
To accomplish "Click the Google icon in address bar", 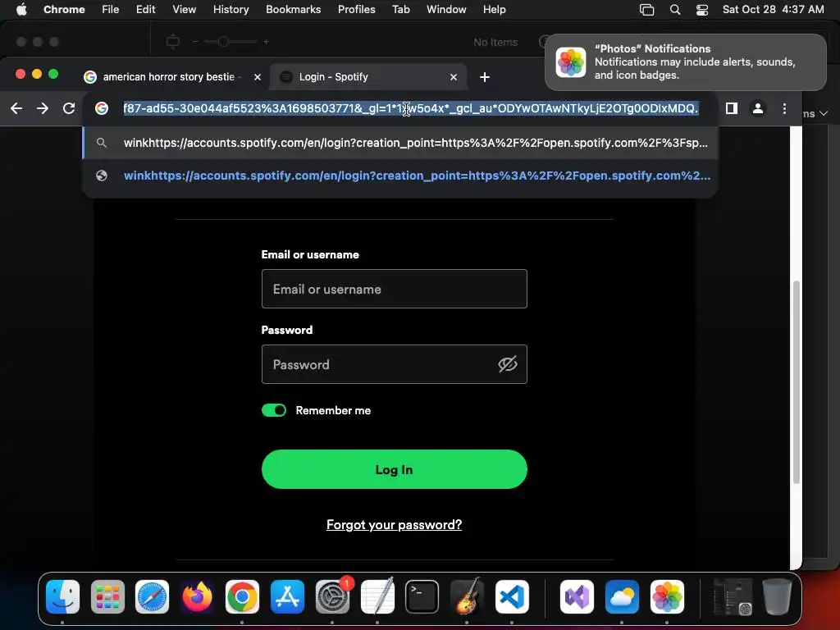I will (101, 108).
